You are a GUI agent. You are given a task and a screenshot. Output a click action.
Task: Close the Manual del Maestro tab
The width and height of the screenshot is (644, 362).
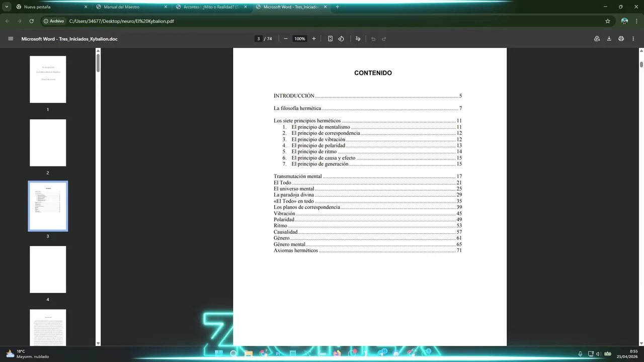pyautogui.click(x=166, y=7)
